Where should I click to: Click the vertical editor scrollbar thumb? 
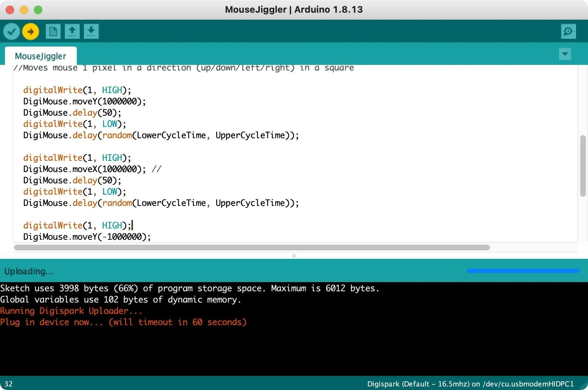point(583,166)
